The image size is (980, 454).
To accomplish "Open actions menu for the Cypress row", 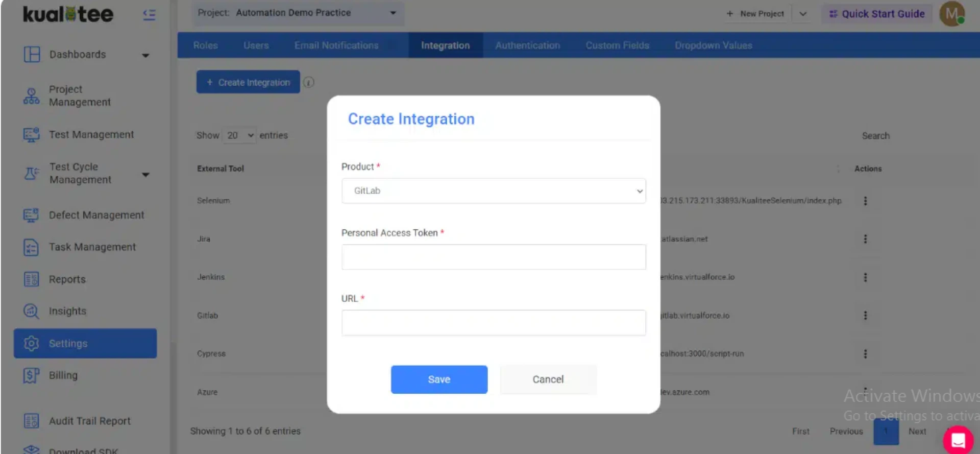I will [x=865, y=354].
